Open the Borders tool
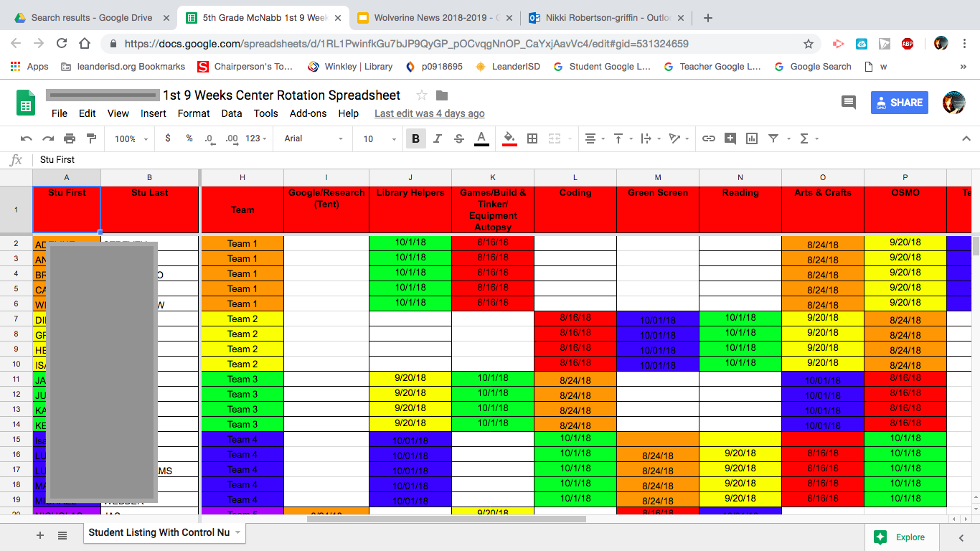The width and height of the screenshot is (980, 551). (x=532, y=138)
